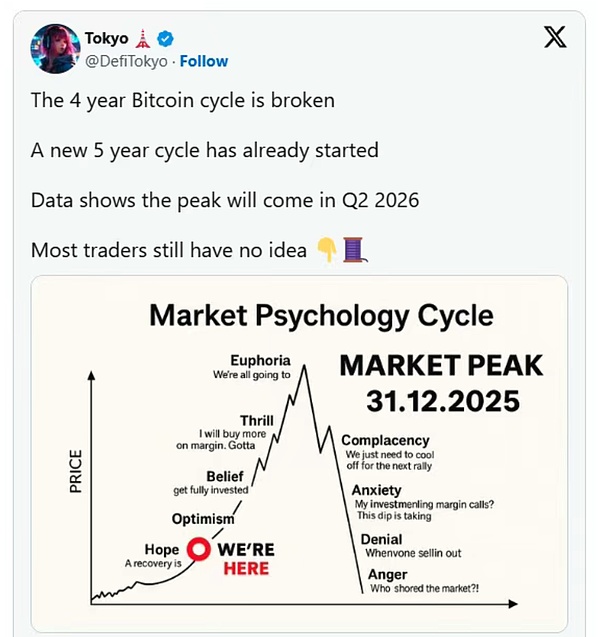Click the thread spool emoji

353,250
